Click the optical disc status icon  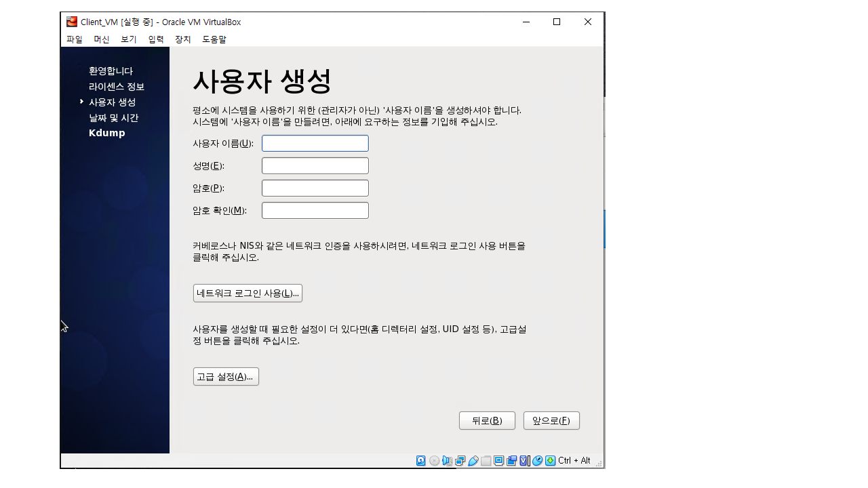click(x=434, y=461)
